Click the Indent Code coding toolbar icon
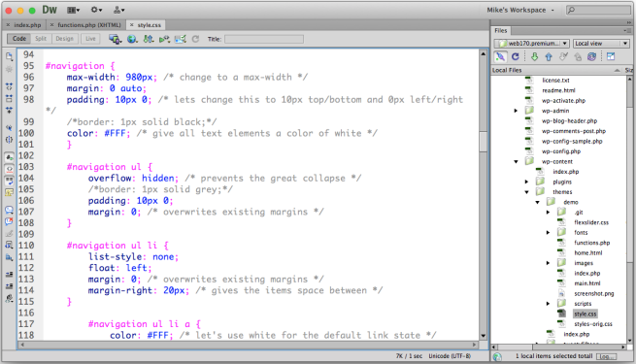Screen dimensions: 636x364 9,274
